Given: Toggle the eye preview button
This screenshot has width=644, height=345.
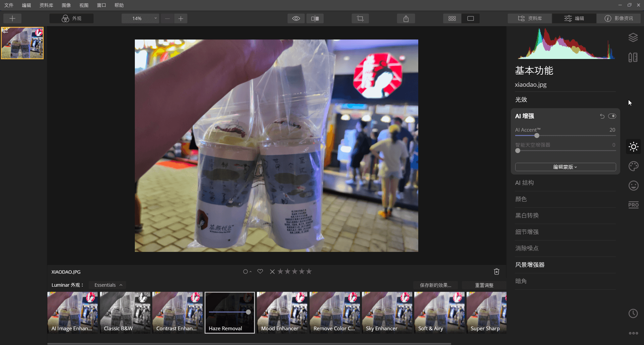Looking at the screenshot, I should click(x=296, y=18).
